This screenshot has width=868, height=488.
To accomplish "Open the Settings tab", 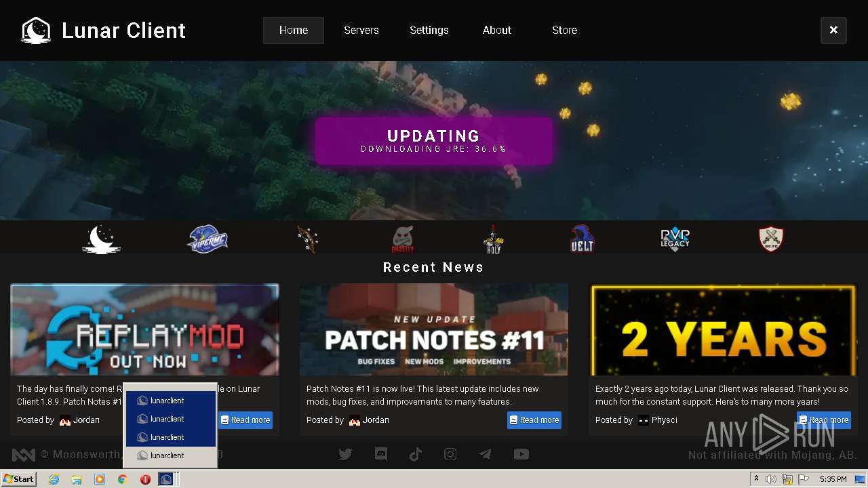I will point(429,30).
